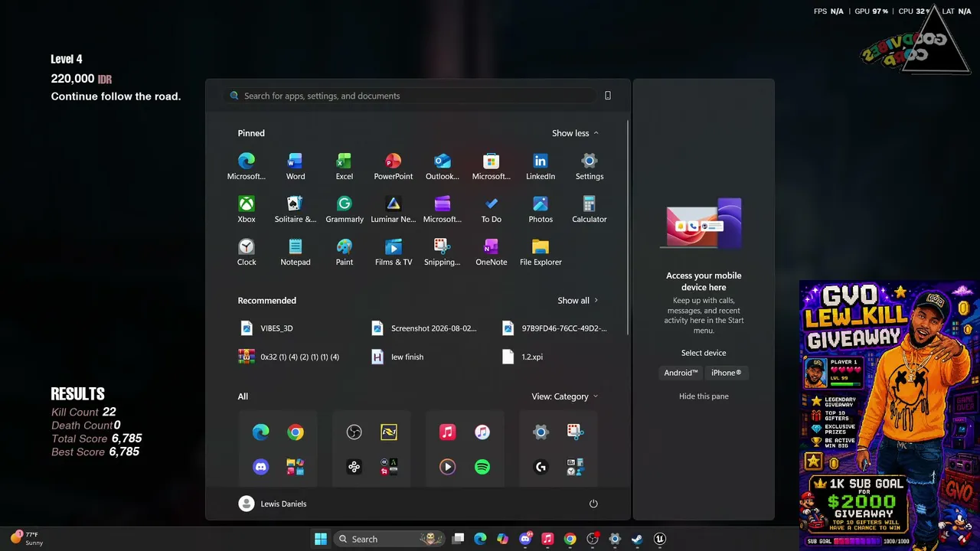Open the pinned Settings app with the Settings label
This screenshot has width=980, height=551.
[x=590, y=166]
